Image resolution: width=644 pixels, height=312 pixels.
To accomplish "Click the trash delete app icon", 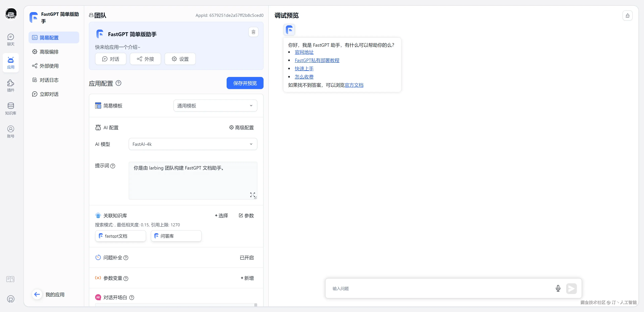I will coord(253,32).
